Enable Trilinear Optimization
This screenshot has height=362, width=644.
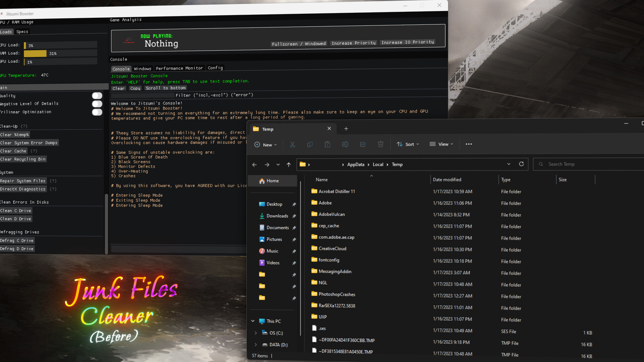click(x=97, y=112)
